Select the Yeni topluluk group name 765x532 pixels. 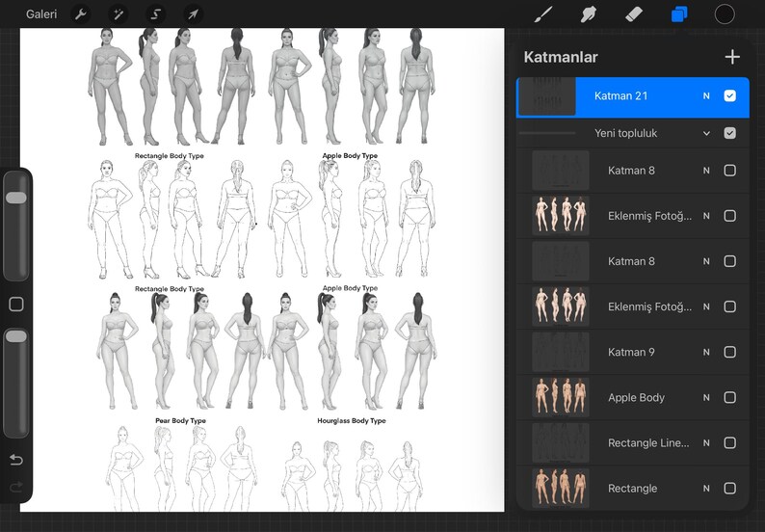[625, 133]
